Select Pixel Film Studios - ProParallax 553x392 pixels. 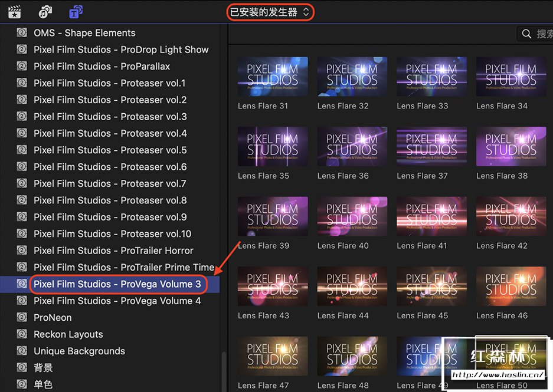pos(110,66)
